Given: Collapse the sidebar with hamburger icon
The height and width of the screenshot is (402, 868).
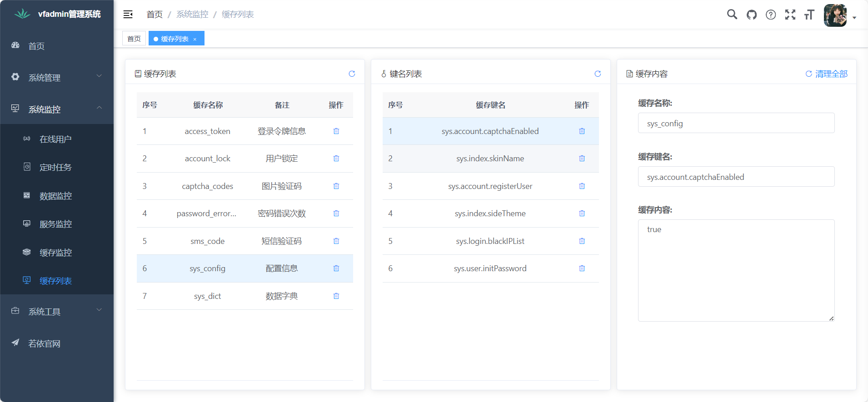Looking at the screenshot, I should click(x=128, y=15).
